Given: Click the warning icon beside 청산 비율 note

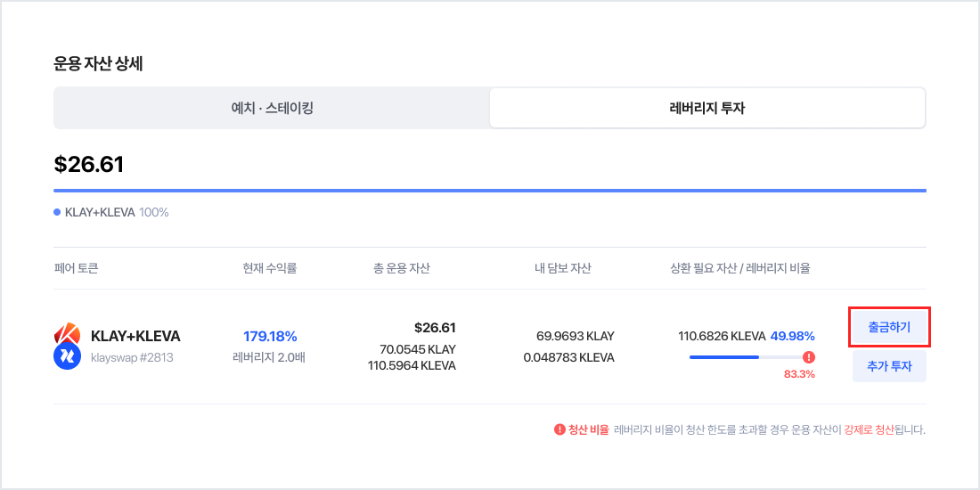Looking at the screenshot, I should [x=559, y=429].
